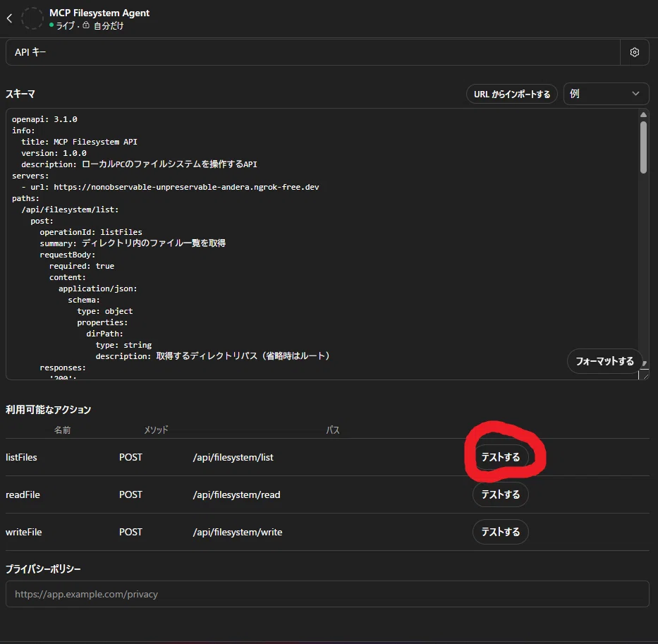Click the ngrok-free.dev server URL text

point(186,187)
